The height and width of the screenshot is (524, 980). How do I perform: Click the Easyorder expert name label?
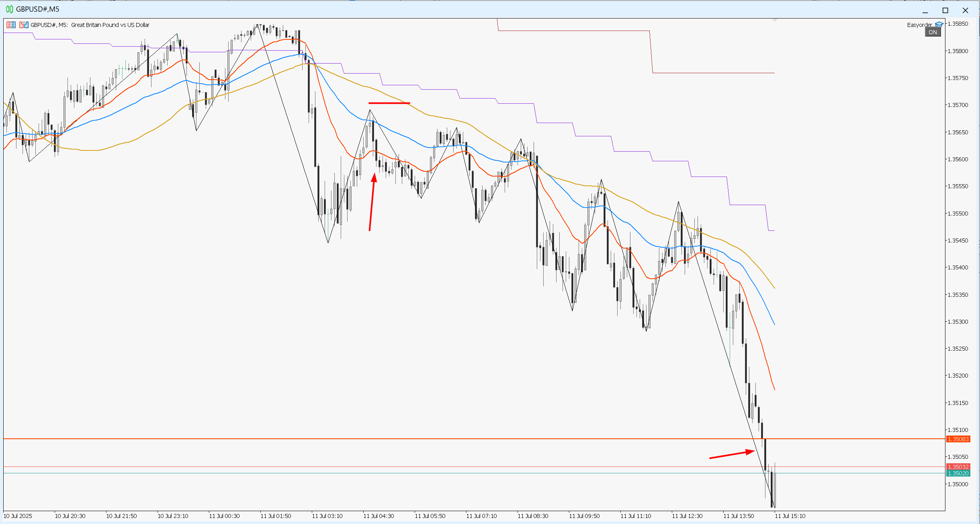pyautogui.click(x=919, y=25)
